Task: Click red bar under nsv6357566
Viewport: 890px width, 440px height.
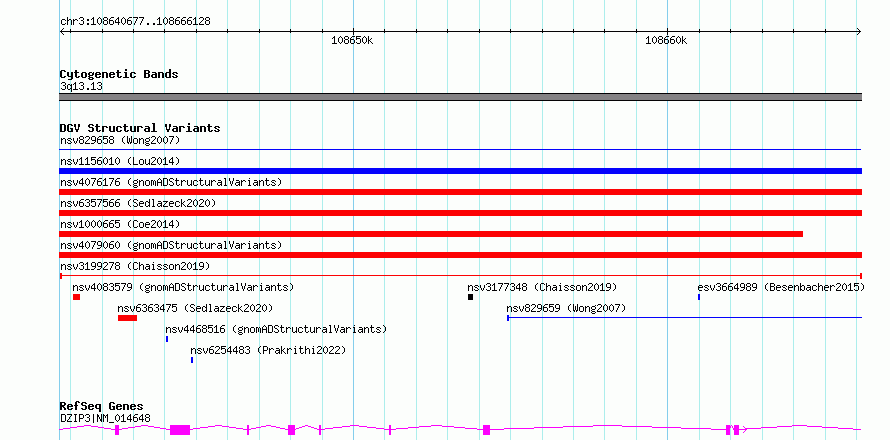Action: (460, 213)
